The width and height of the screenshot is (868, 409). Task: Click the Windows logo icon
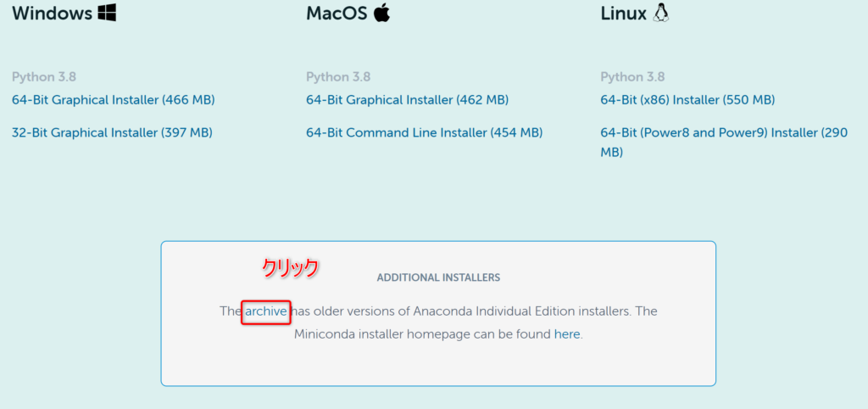coord(107,13)
